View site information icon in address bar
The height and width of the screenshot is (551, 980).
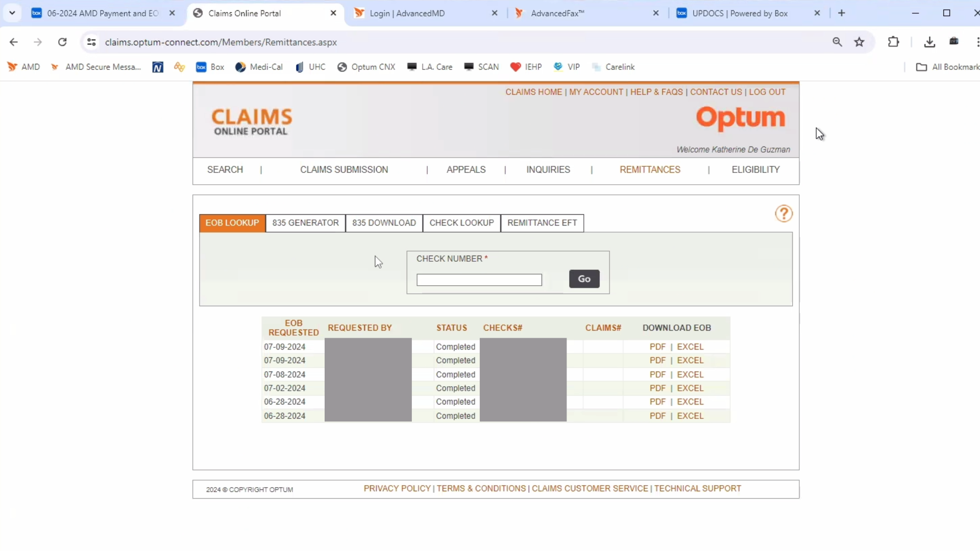(x=91, y=42)
